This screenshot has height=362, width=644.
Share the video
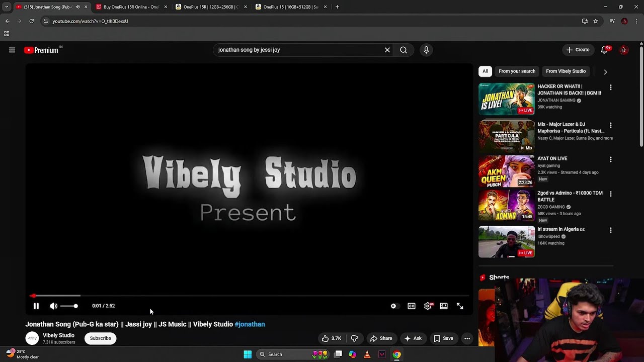tap(381, 338)
